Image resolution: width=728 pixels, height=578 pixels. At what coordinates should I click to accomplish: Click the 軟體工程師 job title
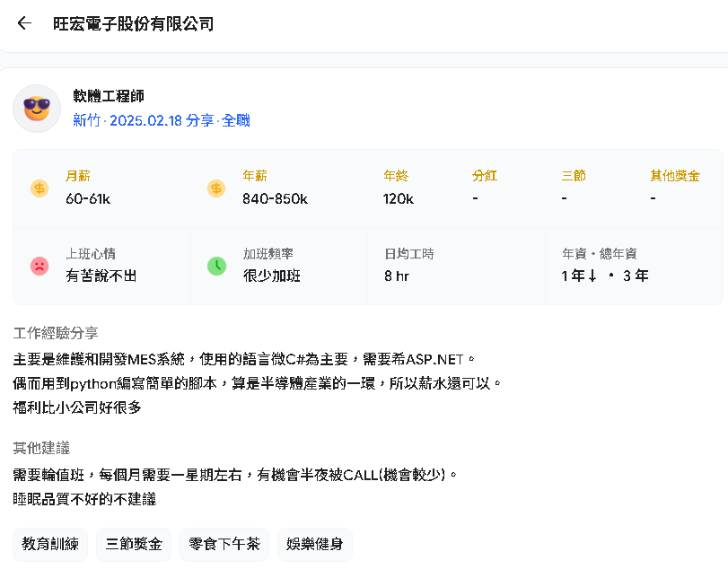[x=109, y=96]
